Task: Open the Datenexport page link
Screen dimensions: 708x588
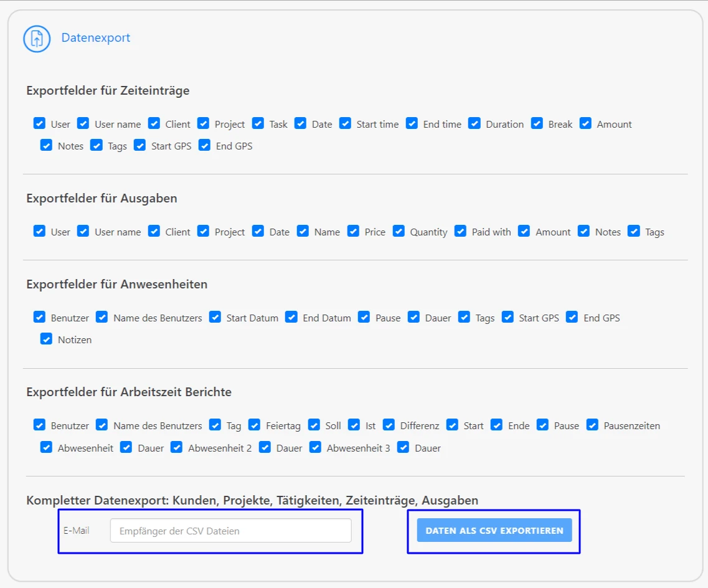Action: (95, 38)
